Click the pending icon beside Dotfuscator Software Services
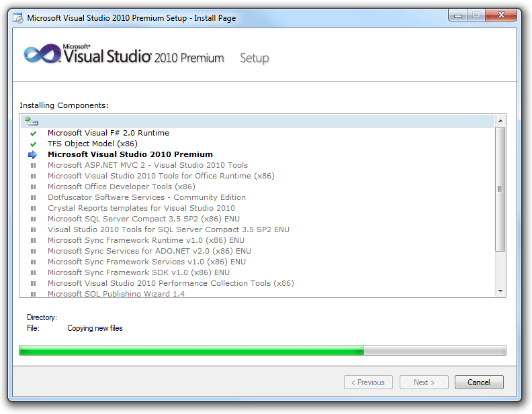This screenshot has width=532, height=414. pyautogui.click(x=34, y=197)
